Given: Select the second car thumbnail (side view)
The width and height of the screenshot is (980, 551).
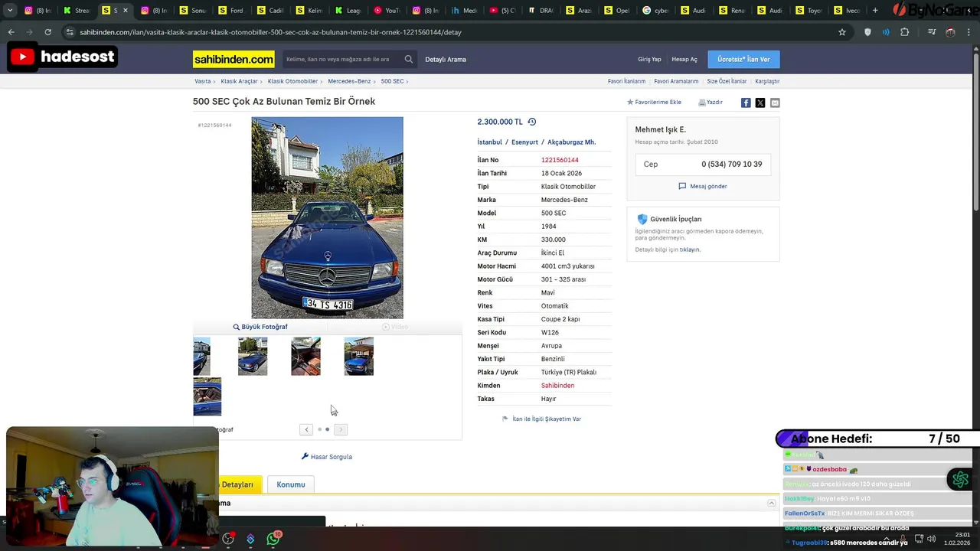Looking at the screenshot, I should tap(253, 357).
